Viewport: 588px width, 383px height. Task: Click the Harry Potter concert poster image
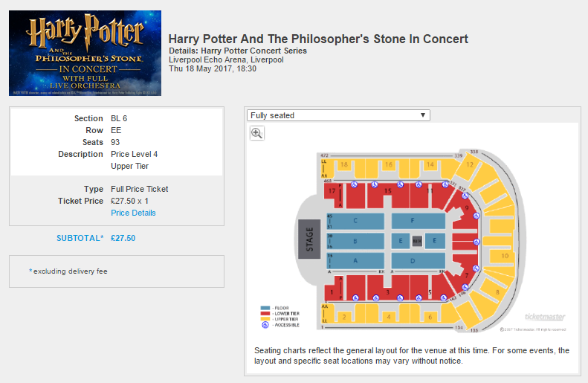click(x=85, y=53)
